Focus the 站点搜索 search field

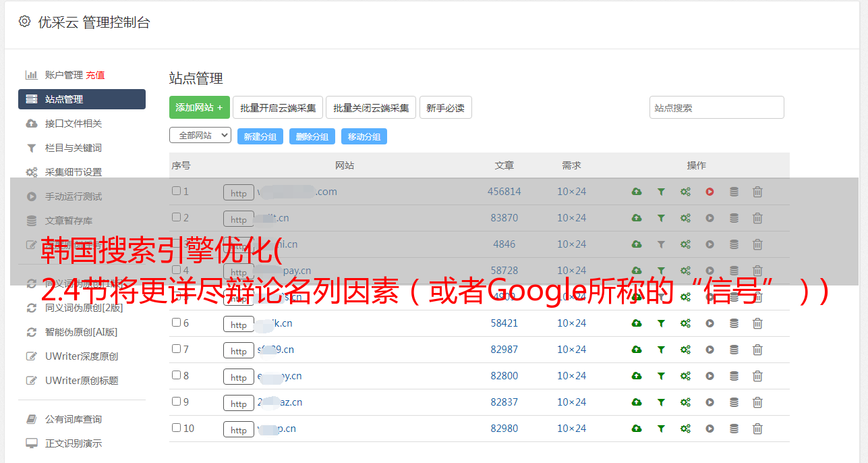point(717,107)
